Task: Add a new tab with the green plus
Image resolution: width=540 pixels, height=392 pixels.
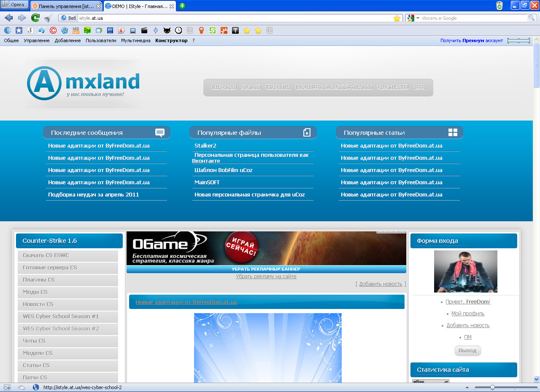Action: 182,6
